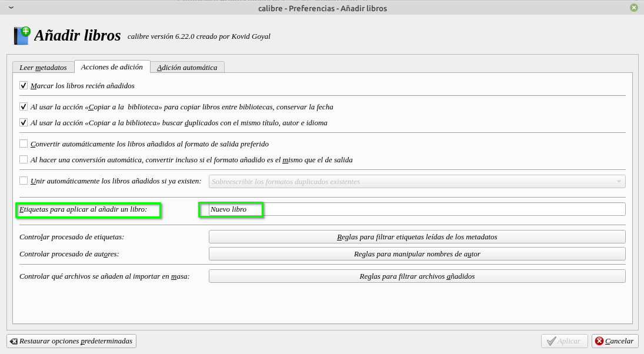Open 'Sobreescribir los formatos duplicados existentes' dropdown
644x354 pixels.
[417, 182]
